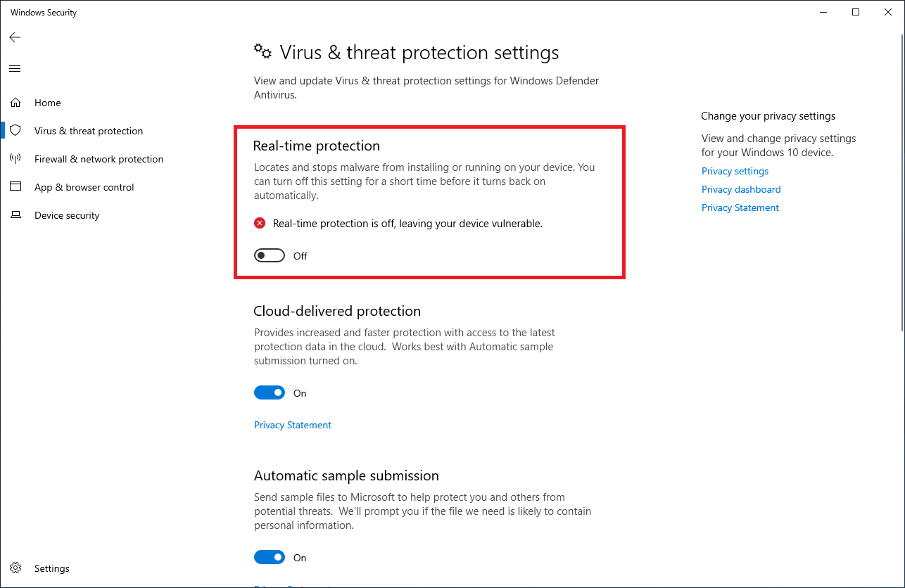Click the Firewall & network antenna icon
Viewport: 905px width, 588px height.
point(15,159)
